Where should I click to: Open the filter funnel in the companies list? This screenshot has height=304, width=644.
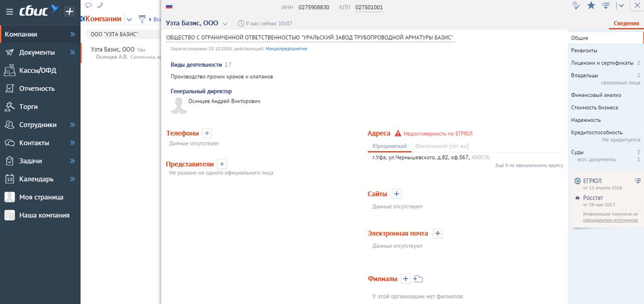[x=142, y=19]
